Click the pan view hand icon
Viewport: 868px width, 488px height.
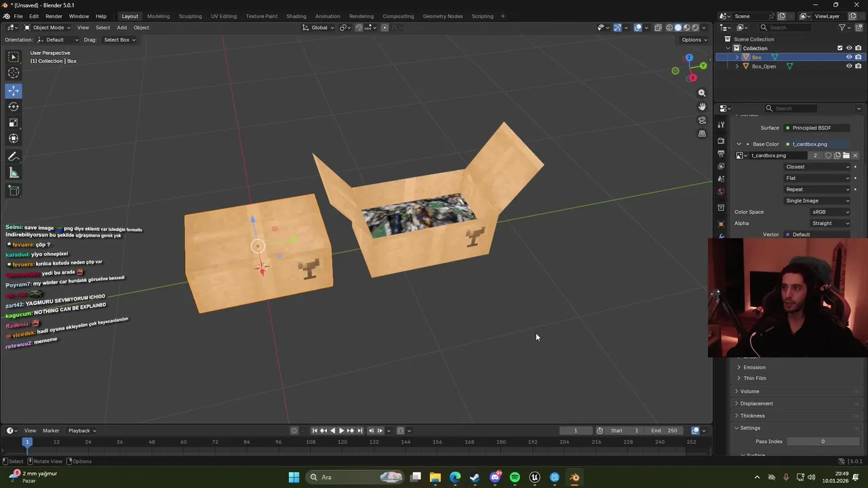(x=702, y=106)
